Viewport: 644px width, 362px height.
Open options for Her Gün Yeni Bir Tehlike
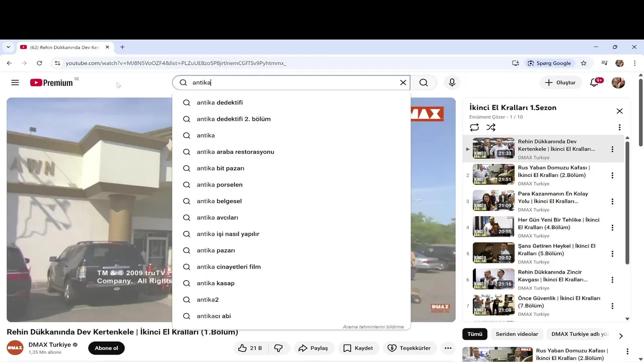click(612, 228)
